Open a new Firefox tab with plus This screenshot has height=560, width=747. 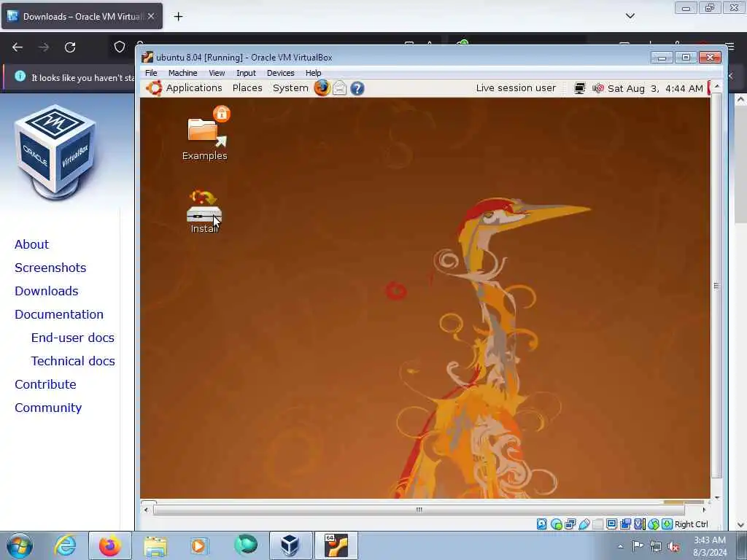click(178, 17)
